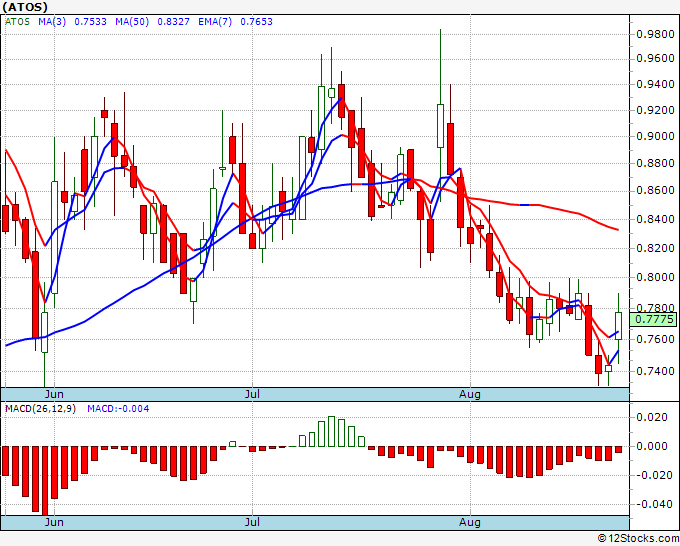This screenshot has width=680, height=546.
Task: Click the 0.9600 price axis label
Action: pyautogui.click(x=655, y=59)
